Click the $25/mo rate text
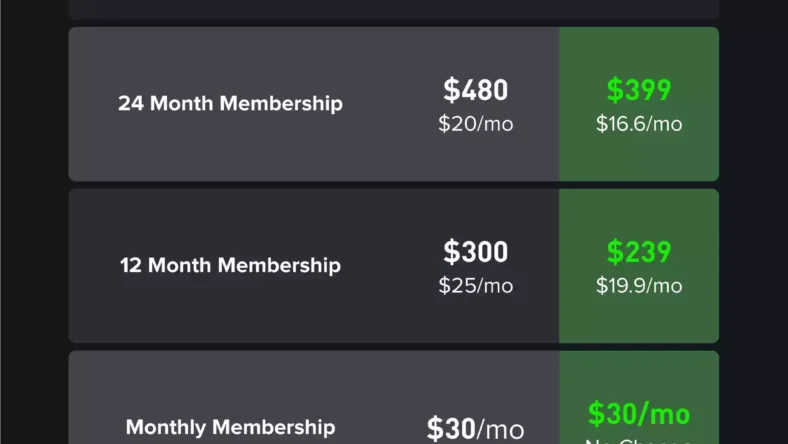The height and width of the screenshot is (444, 788). tap(476, 286)
